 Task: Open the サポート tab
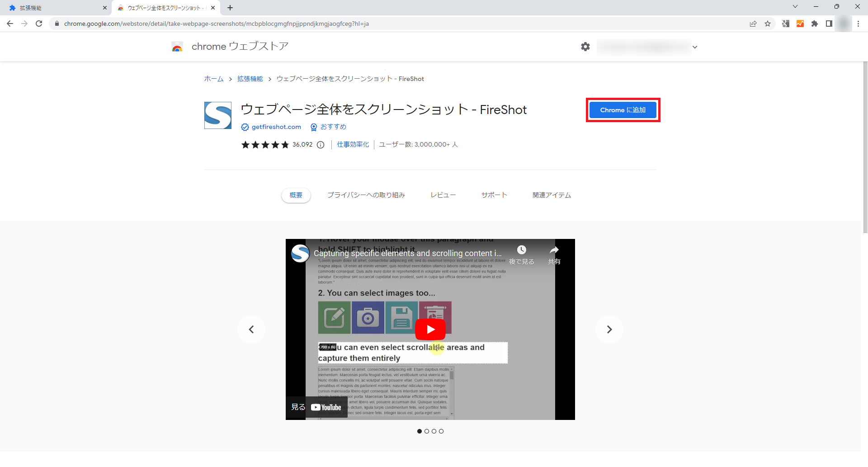coord(494,195)
